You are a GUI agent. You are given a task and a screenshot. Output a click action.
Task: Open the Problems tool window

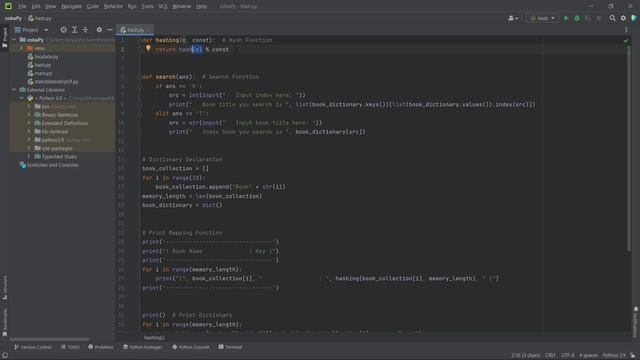pos(101,347)
